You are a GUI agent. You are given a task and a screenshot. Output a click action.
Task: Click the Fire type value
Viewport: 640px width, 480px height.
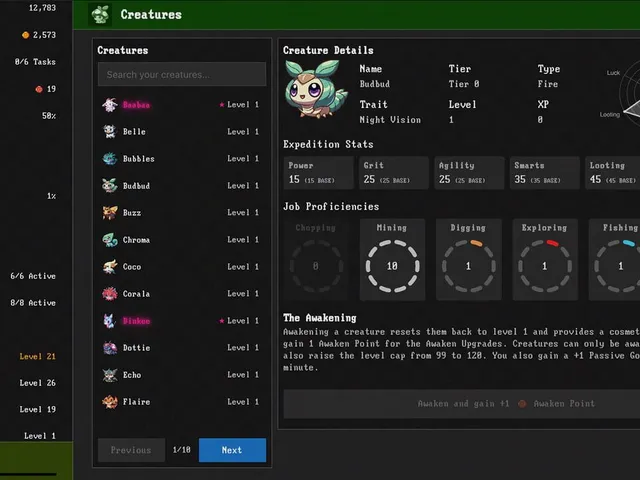[x=548, y=84]
